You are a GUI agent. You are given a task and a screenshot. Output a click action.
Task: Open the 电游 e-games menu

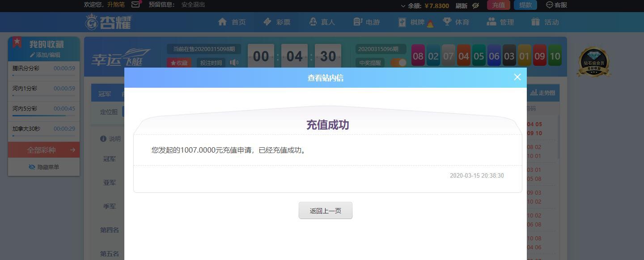pos(366,22)
